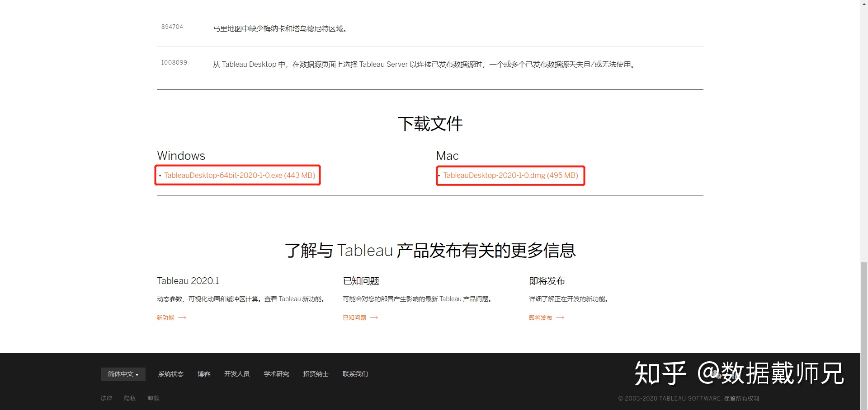868x410 pixels.
Task: Open 开发人员 in the footer
Action: coord(237,374)
